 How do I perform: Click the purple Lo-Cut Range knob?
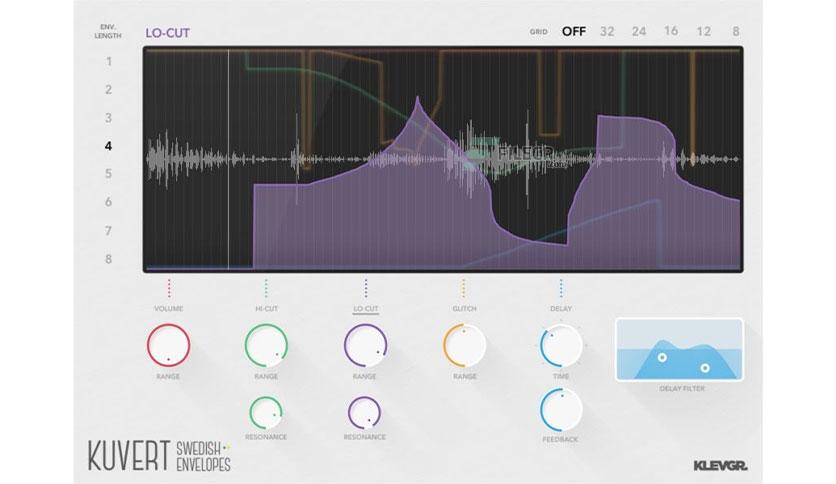pyautogui.click(x=365, y=345)
